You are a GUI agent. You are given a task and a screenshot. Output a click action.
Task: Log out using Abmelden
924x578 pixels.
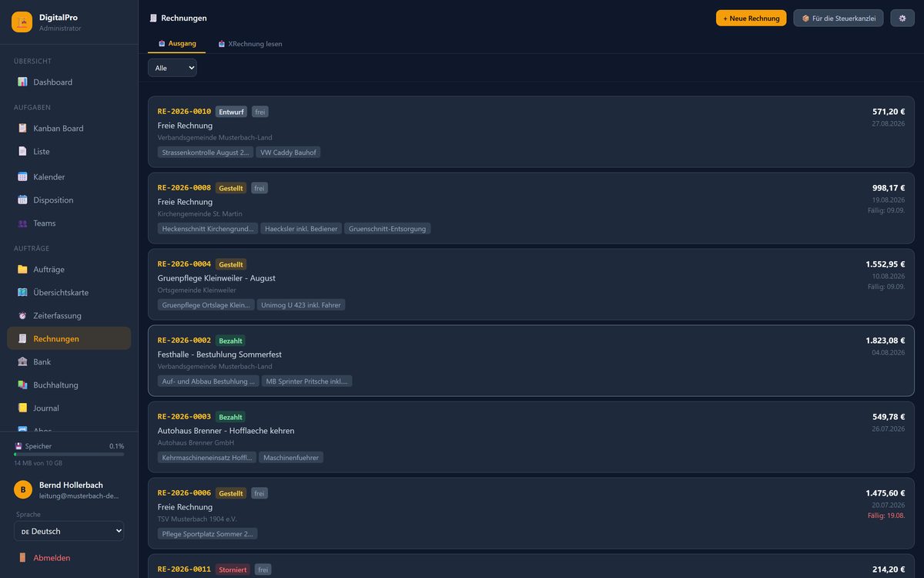coord(69,558)
